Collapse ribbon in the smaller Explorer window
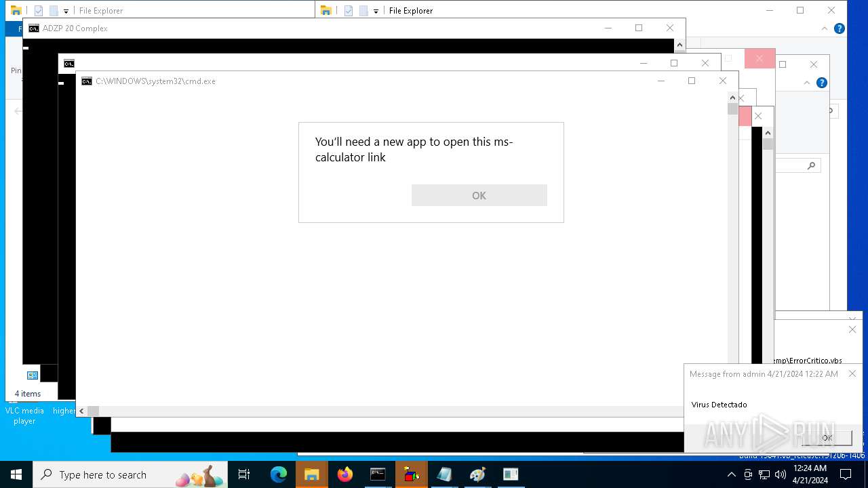 [807, 83]
